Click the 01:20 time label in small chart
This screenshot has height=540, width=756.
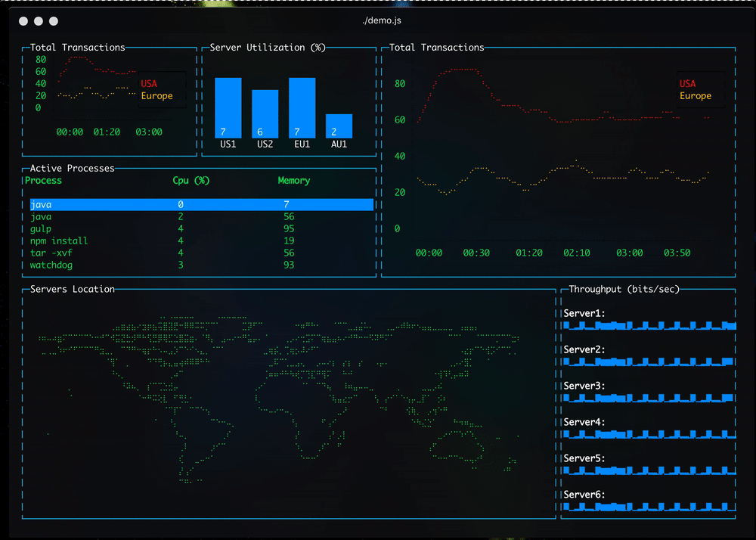[x=107, y=132]
